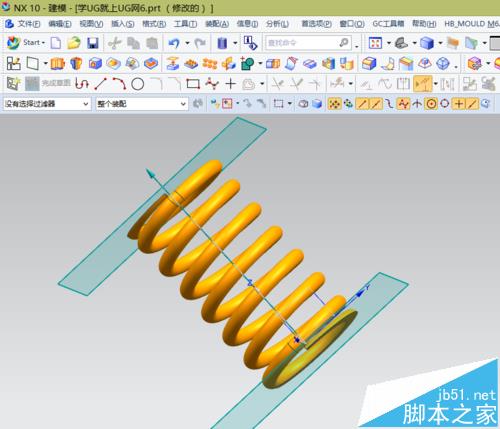
Task: Click the magnifier in the command finder
Action: 344,43
